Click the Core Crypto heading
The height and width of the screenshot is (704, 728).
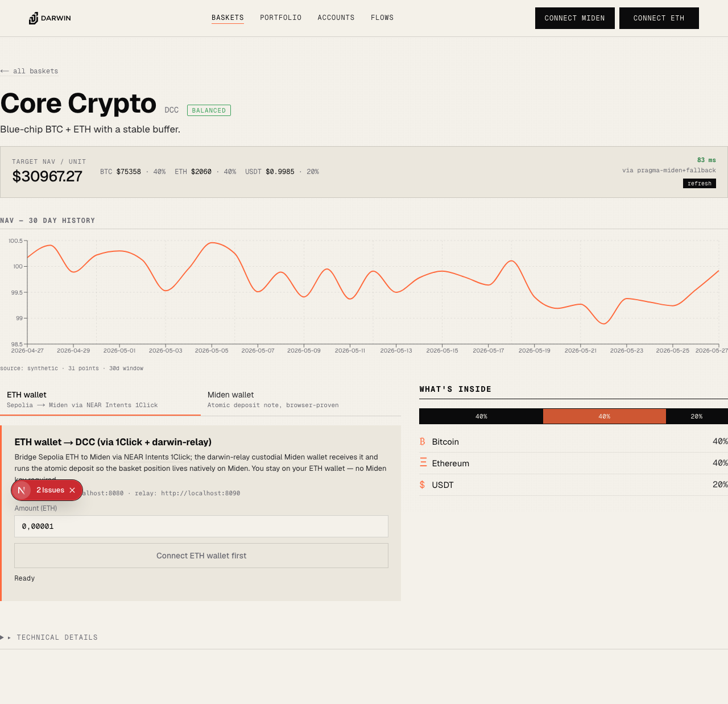78,103
